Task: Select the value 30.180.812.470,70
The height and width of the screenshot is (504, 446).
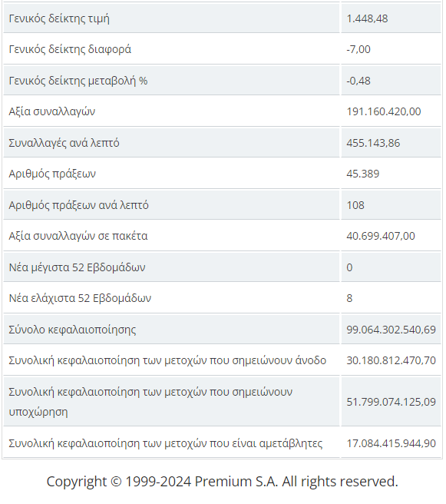Action: (x=391, y=360)
